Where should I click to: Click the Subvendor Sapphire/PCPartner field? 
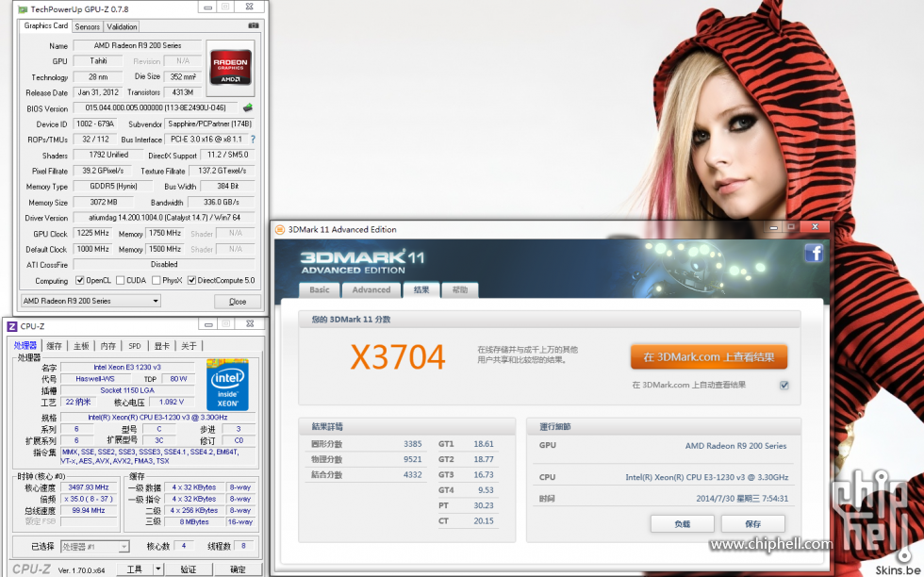pos(209,124)
